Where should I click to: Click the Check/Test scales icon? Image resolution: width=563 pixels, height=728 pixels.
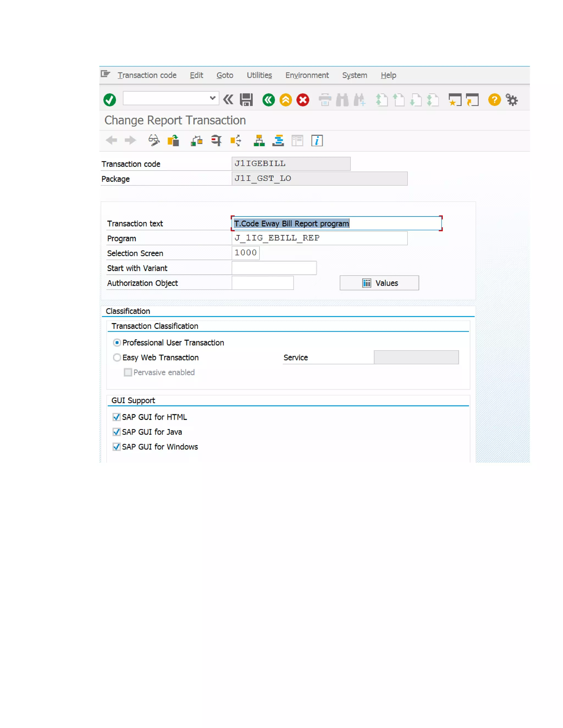click(197, 141)
